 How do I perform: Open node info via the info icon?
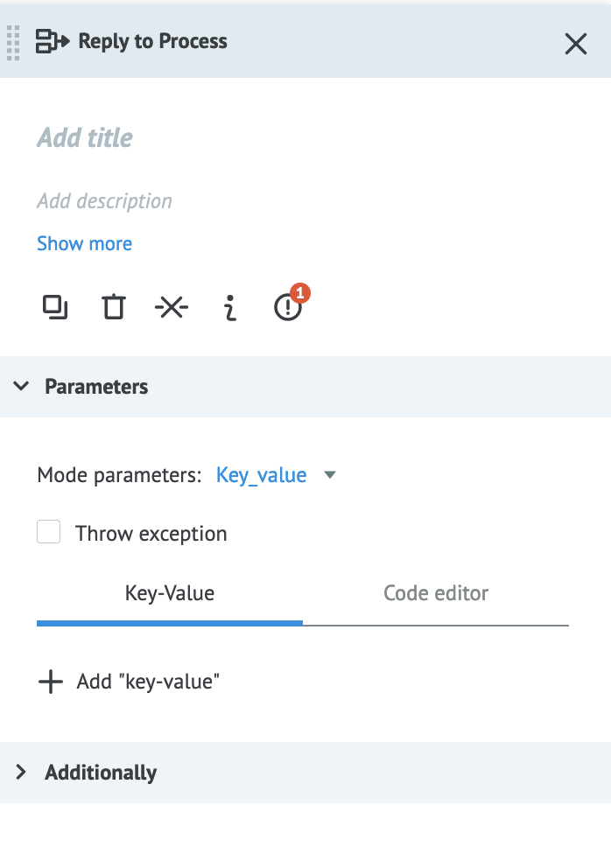[x=229, y=307]
